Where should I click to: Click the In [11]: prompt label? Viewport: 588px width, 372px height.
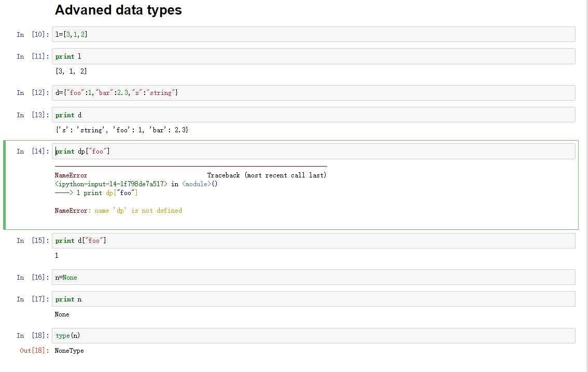coord(33,57)
